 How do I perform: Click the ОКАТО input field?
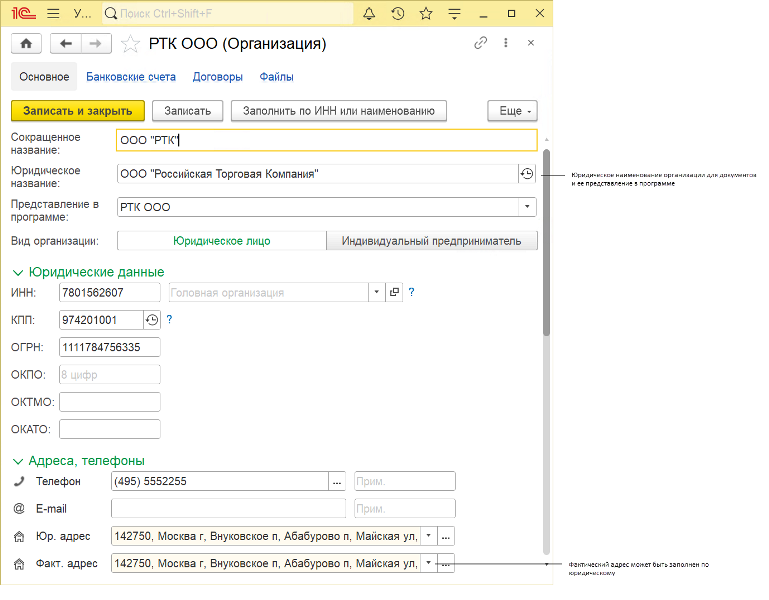(x=110, y=429)
